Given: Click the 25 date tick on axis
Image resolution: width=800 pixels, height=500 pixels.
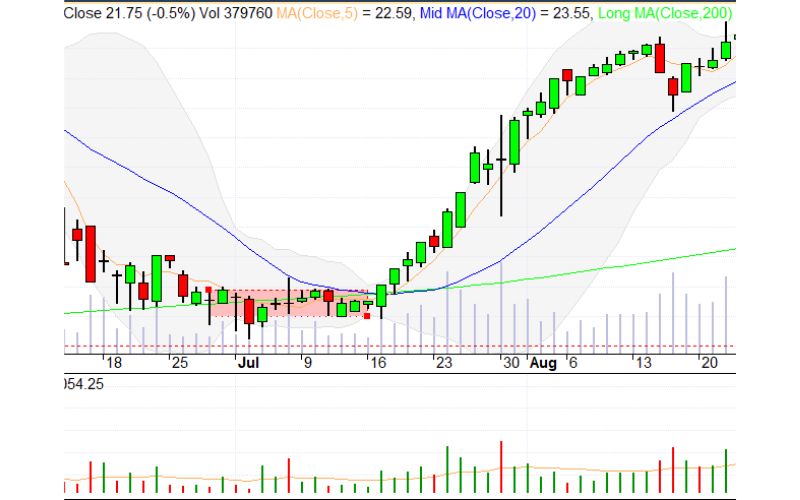Looking at the screenshot, I should coord(179,363).
